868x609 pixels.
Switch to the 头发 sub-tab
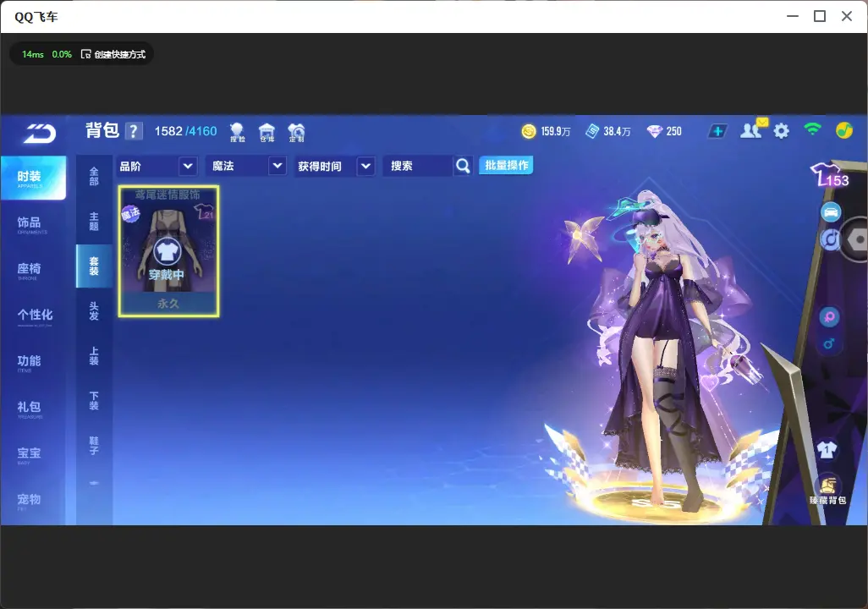[x=94, y=311]
